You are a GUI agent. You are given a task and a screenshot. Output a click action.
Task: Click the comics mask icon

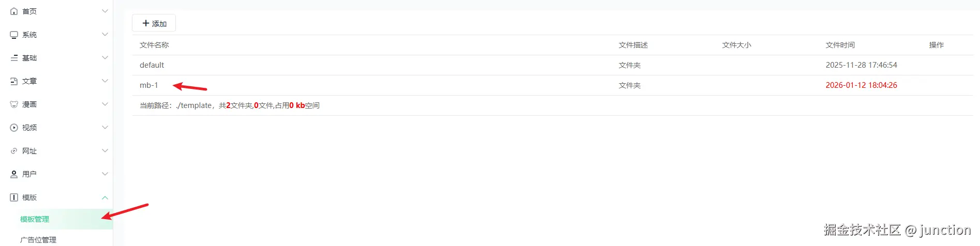pos(14,104)
